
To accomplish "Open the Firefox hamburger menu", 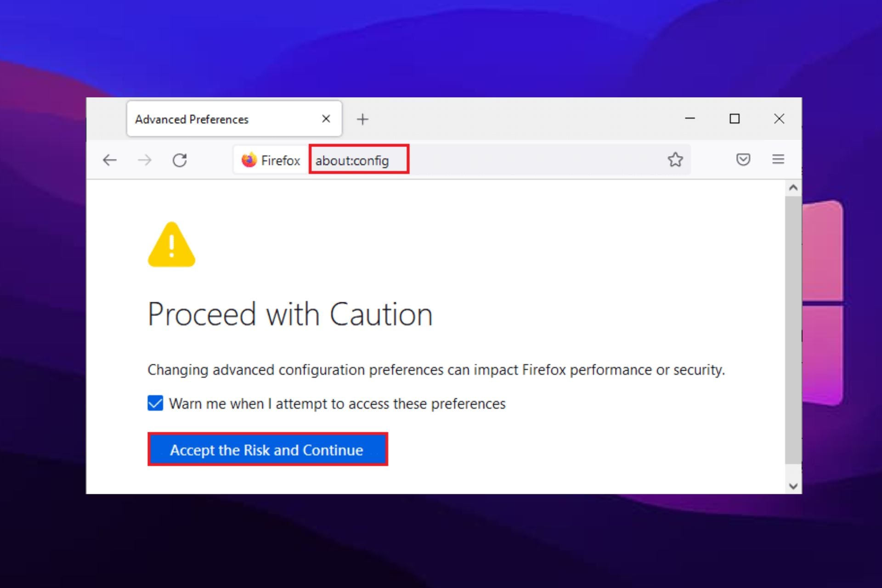I will coord(778,159).
